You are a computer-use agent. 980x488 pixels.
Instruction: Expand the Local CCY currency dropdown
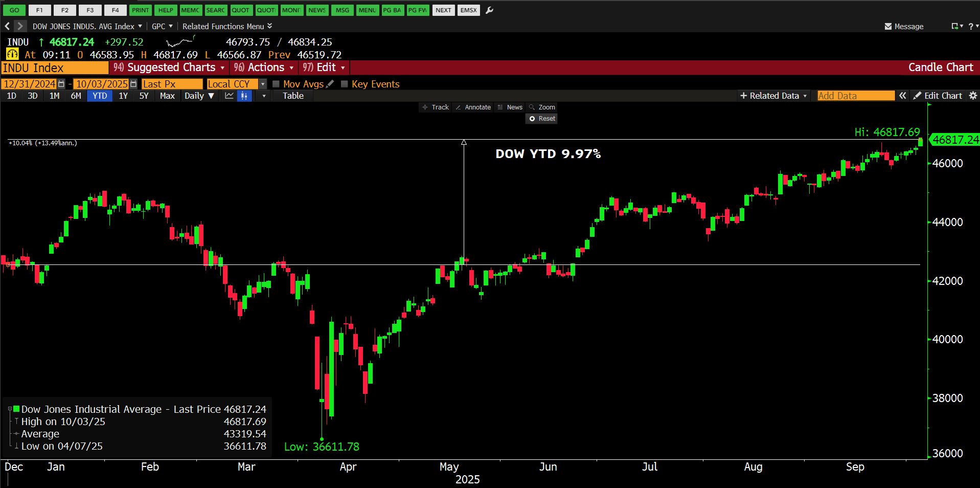[263, 84]
